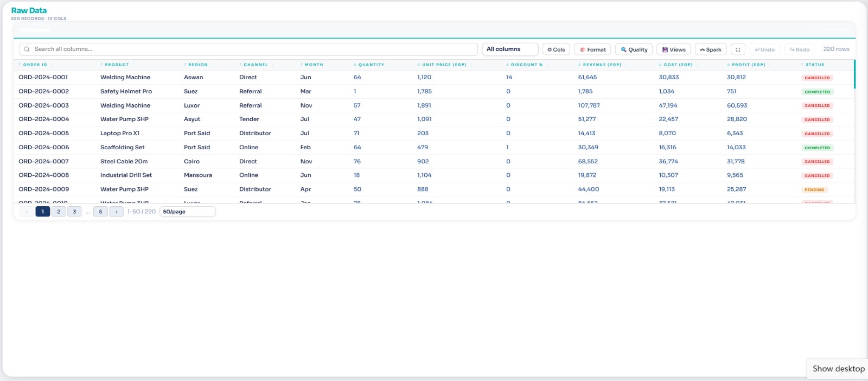Sort by Profit (EGP) column header
Screen dimensions: 868x381
748,65
